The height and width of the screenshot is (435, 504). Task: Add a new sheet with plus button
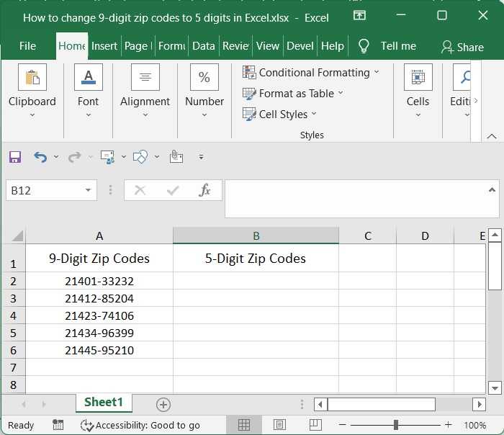tap(163, 405)
